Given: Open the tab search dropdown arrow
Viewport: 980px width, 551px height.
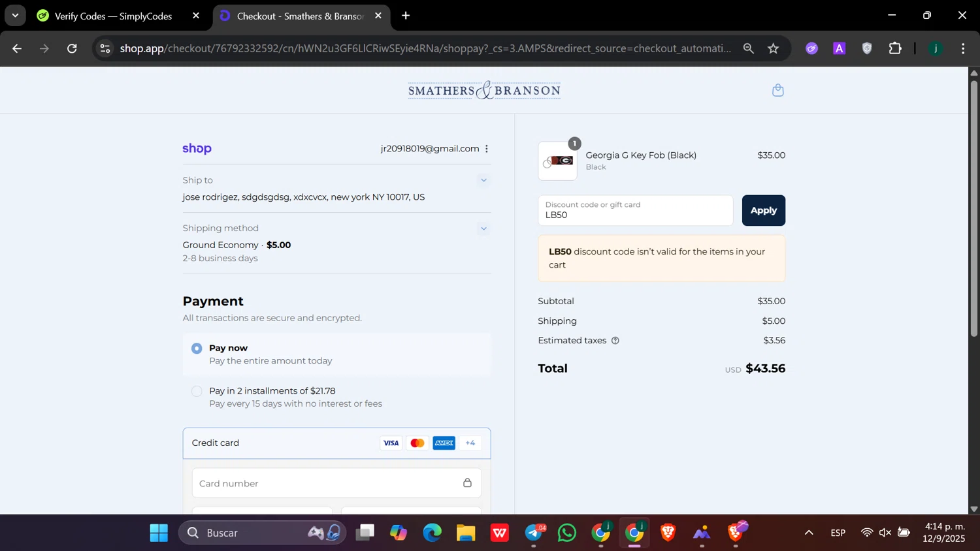Looking at the screenshot, I should [15, 16].
